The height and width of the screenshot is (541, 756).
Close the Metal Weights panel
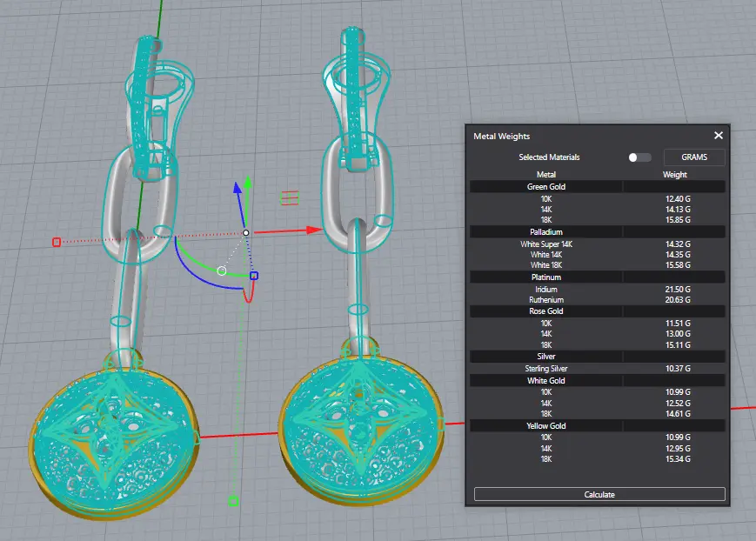point(719,136)
